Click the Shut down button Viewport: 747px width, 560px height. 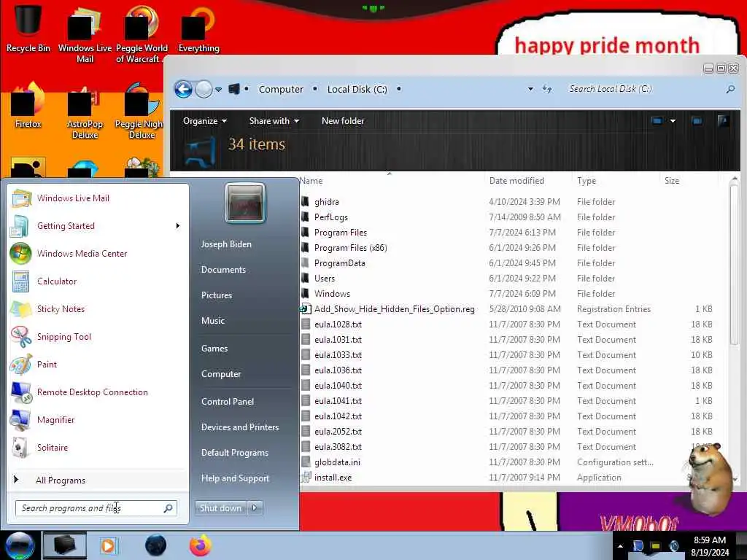pos(221,508)
